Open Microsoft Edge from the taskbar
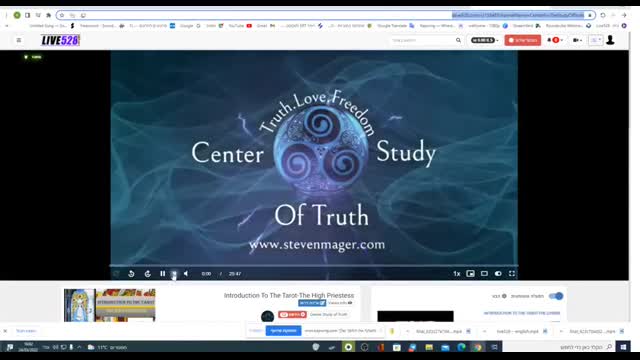The image size is (640, 360). 461,347
